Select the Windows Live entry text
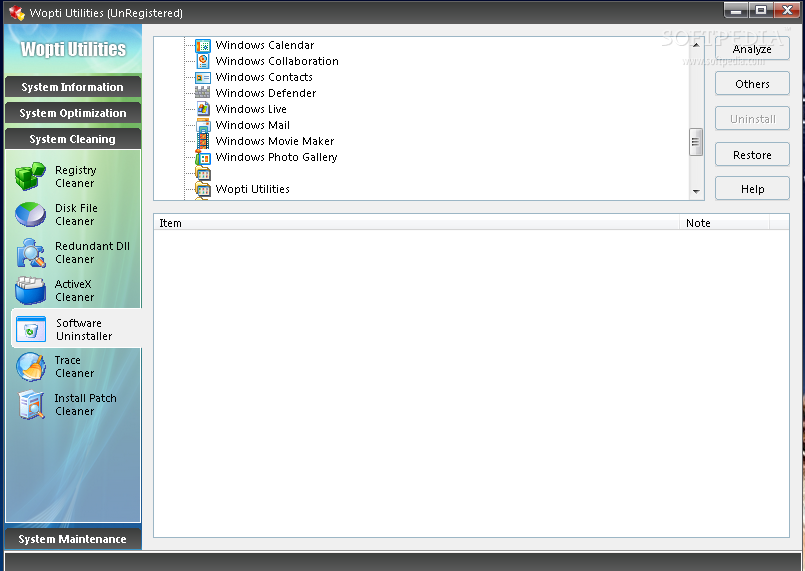This screenshot has width=805, height=571. click(x=251, y=109)
